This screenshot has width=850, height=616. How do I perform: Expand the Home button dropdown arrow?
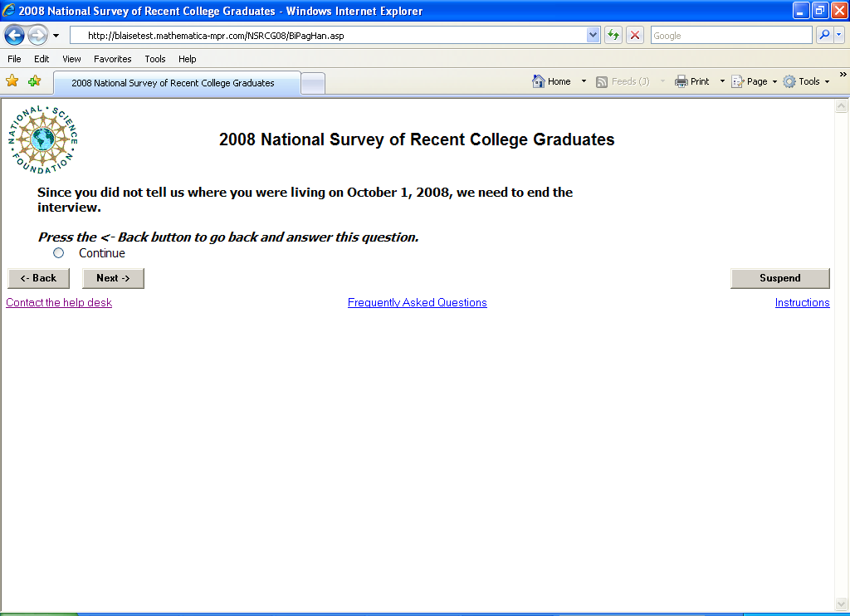(584, 81)
